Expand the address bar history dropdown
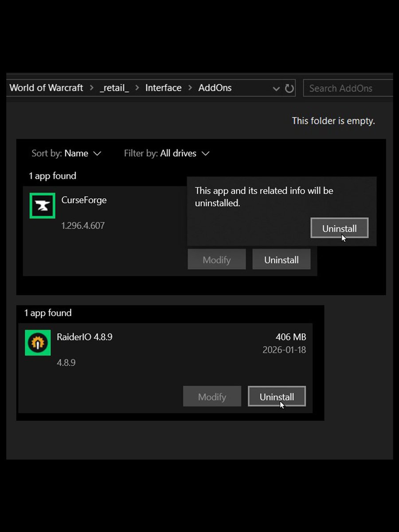The height and width of the screenshot is (532, 399). 276,89
